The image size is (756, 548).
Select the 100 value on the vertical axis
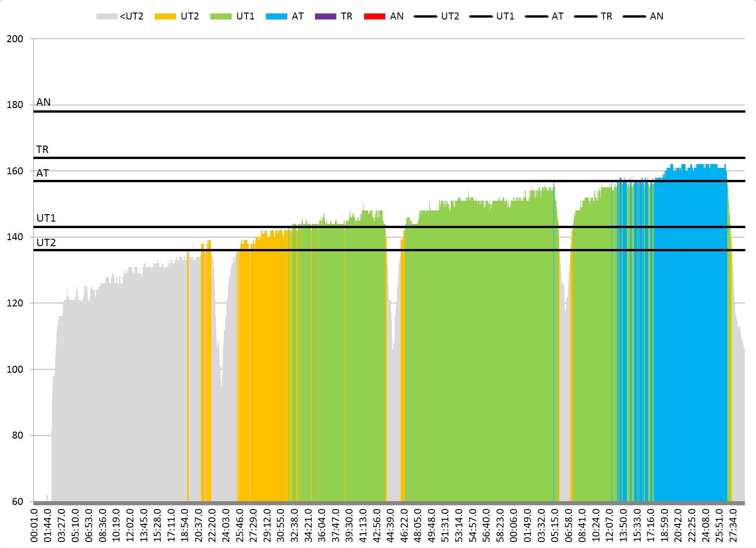tap(15, 370)
